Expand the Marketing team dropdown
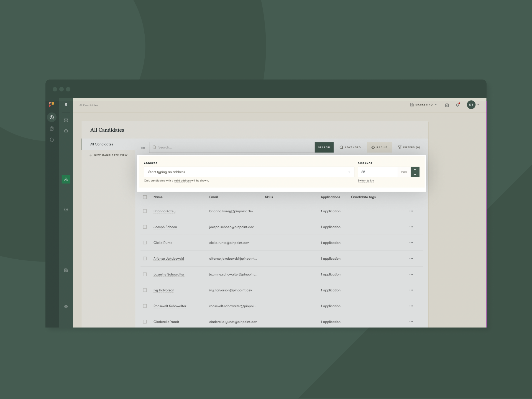The width and height of the screenshot is (532, 399). pos(424,105)
